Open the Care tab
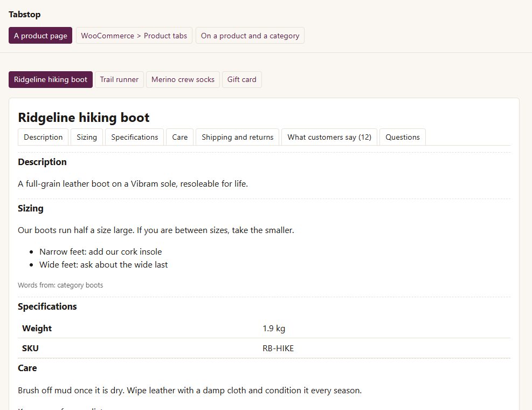This screenshot has width=532, height=410. (180, 137)
